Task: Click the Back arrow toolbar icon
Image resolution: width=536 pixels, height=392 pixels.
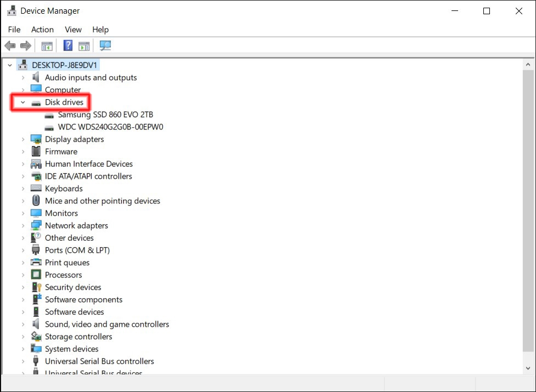Action: tap(10, 46)
